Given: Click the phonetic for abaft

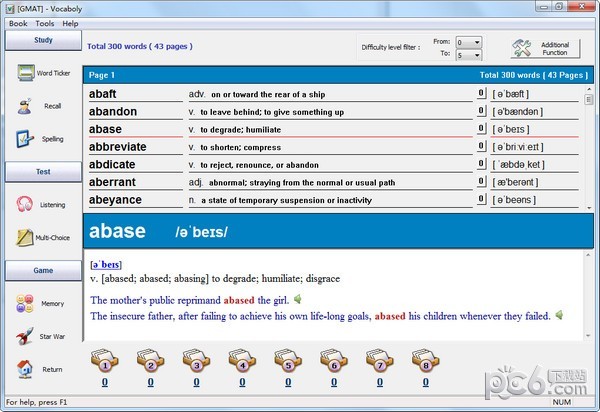Looking at the screenshot, I should point(510,94).
